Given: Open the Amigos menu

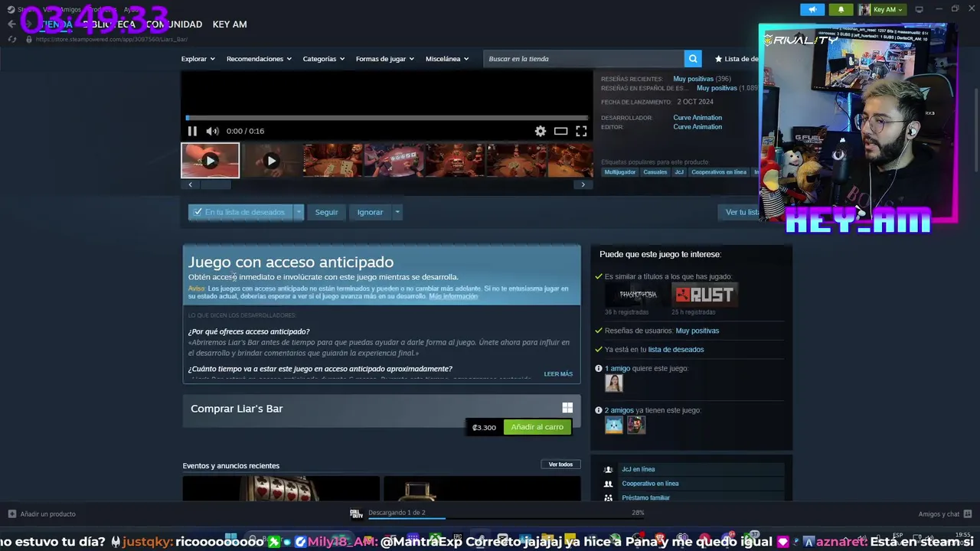Looking at the screenshot, I should tap(70, 9).
